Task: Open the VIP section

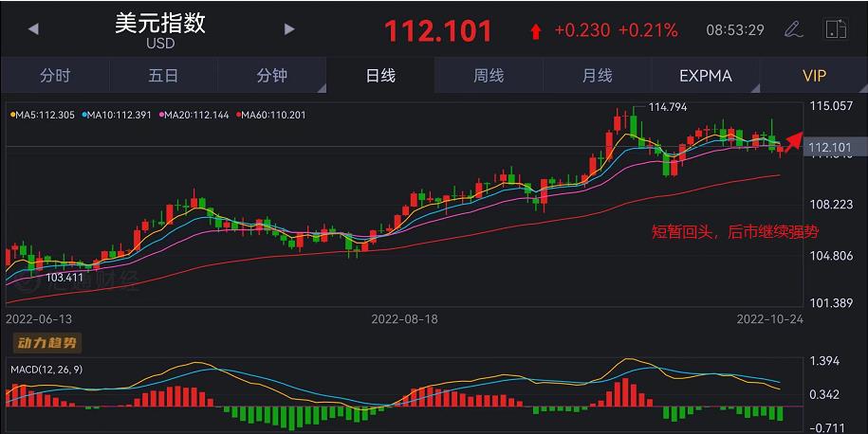Action: coord(814,76)
